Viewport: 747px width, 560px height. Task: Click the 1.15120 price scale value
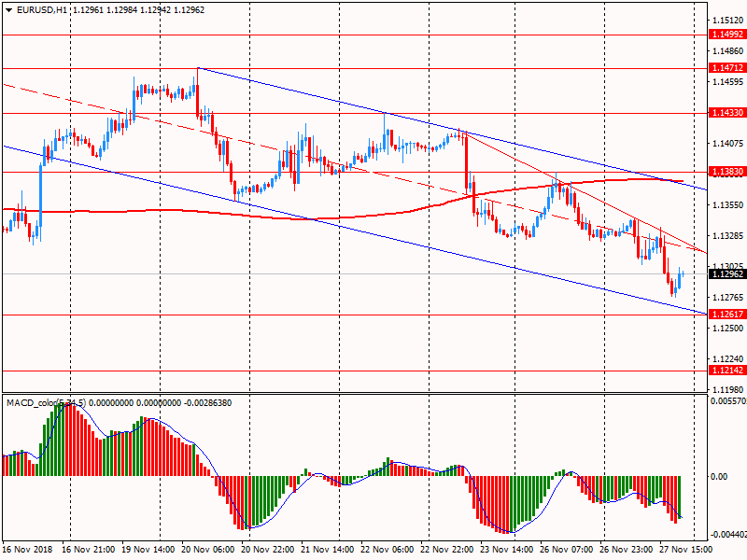(728, 20)
